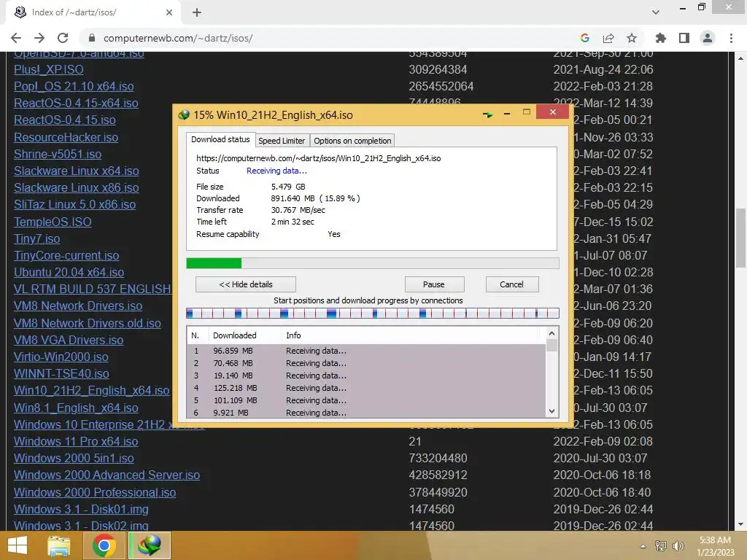This screenshot has width=747, height=560.
Task: Open Windows 11 Pro x64.iso link
Action: click(x=76, y=441)
